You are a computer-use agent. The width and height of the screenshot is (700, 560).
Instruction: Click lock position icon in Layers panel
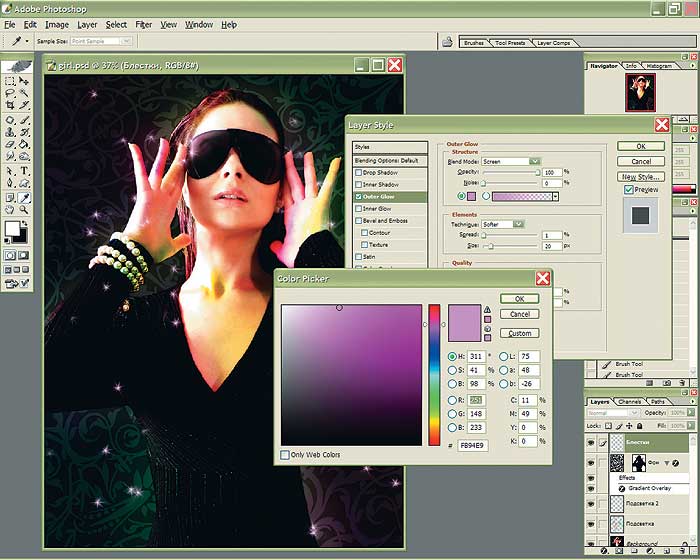[x=629, y=426]
